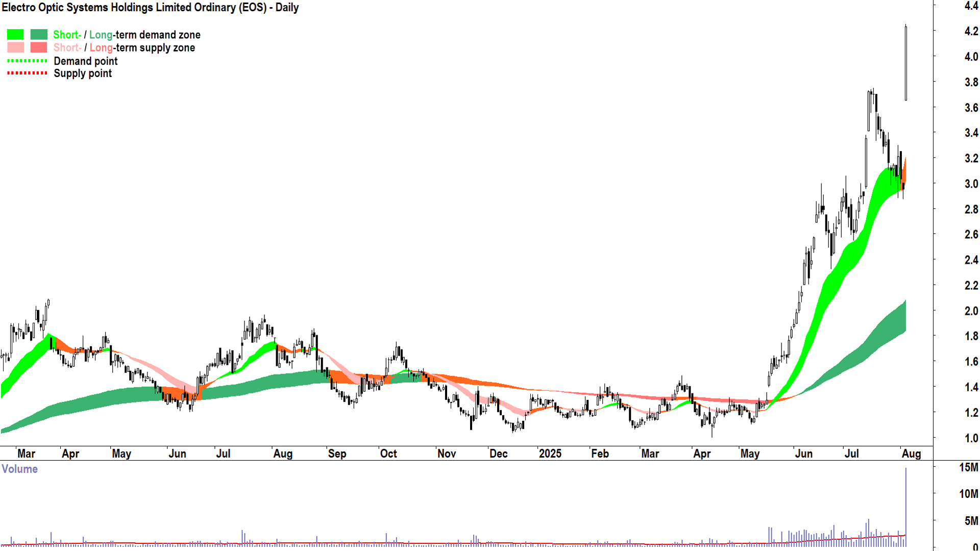Click 'Long-term supply zone' legend text
Viewport: 980px width, 551px height.
click(x=142, y=48)
